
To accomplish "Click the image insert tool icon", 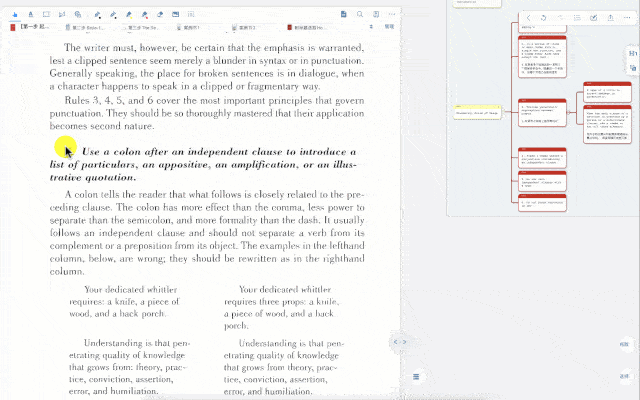I will click(176, 15).
